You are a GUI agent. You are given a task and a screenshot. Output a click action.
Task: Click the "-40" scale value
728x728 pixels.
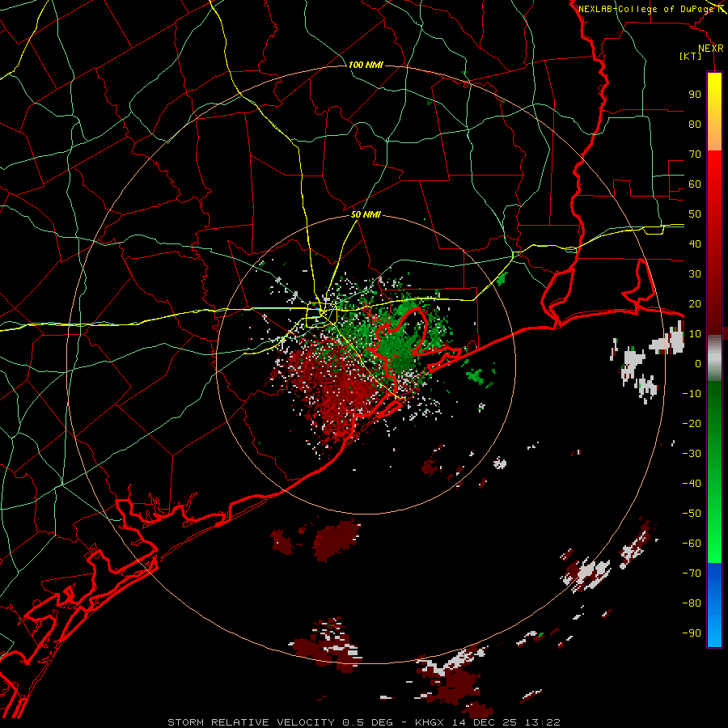click(692, 484)
